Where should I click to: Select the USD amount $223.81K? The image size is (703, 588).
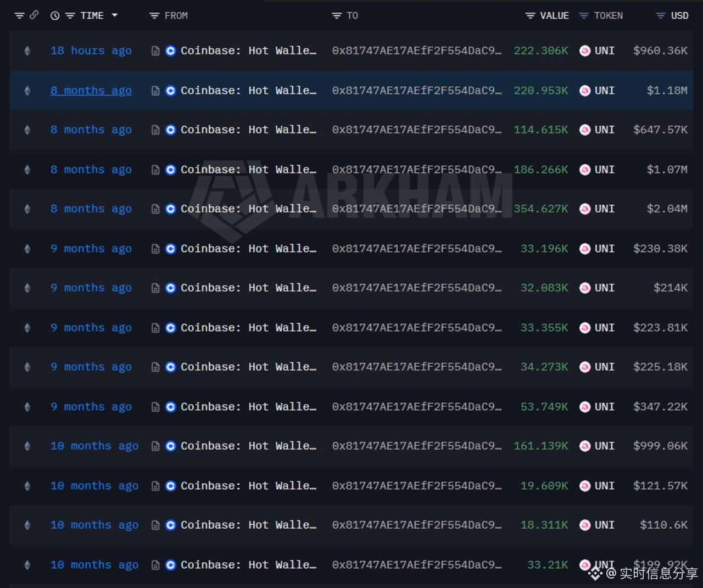(x=660, y=328)
